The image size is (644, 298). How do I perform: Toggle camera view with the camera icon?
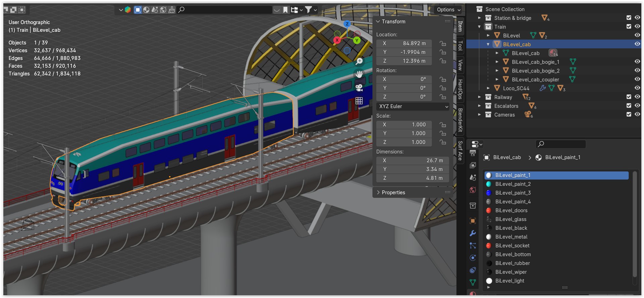(x=359, y=88)
